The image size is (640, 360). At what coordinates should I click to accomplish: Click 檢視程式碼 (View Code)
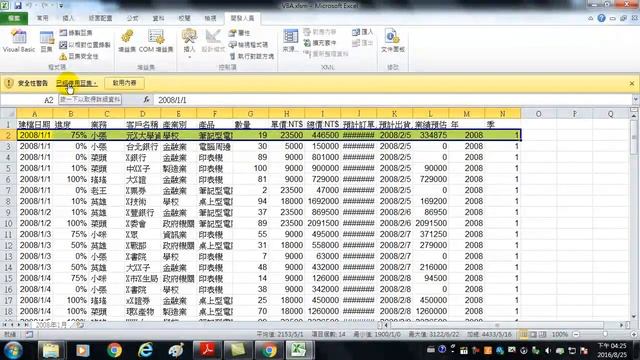click(249, 44)
